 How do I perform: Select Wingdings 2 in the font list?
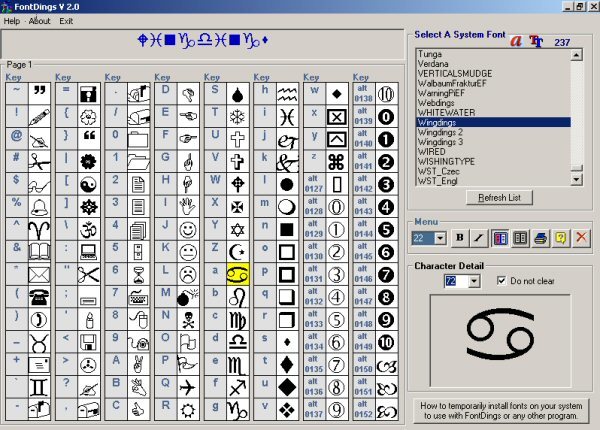(x=493, y=132)
